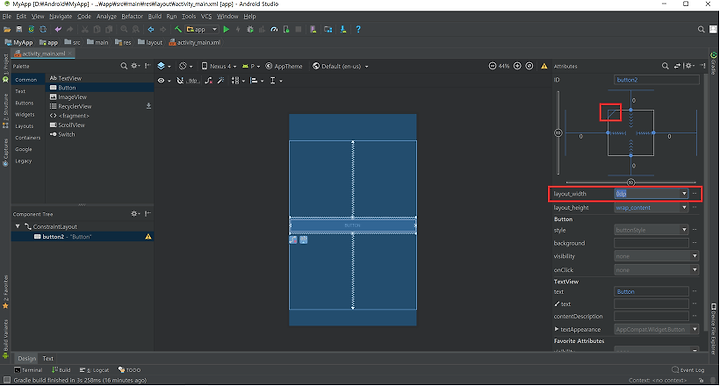Image resolution: width=720 pixels, height=386 pixels.
Task: Open the Default (en-us) locale dropdown
Action: click(340, 66)
